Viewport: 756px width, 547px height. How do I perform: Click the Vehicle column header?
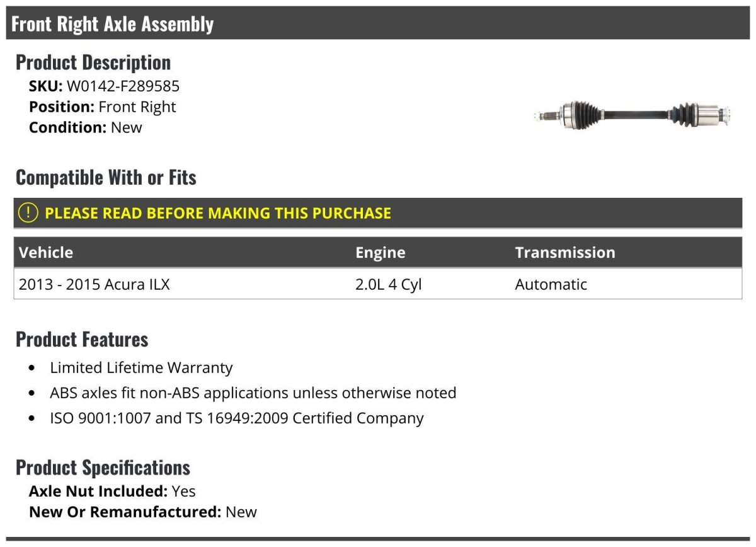tap(46, 253)
